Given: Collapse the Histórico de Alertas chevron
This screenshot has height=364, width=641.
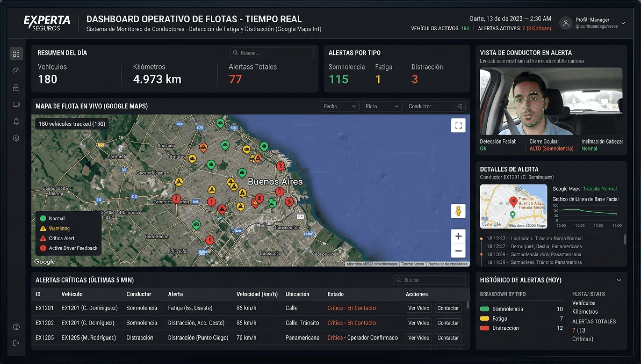Looking at the screenshot, I should tap(619, 280).
